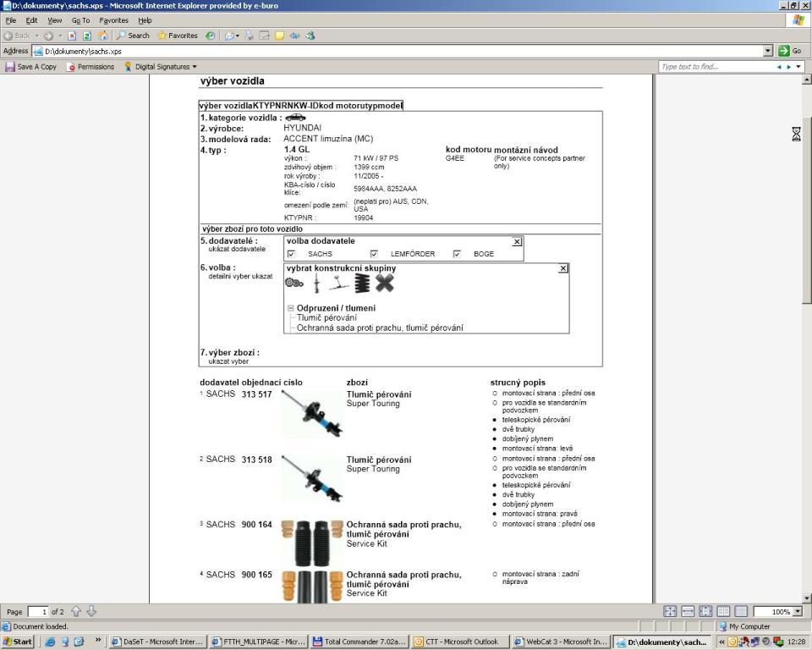
Task: Open the History icon in toolbar
Action: pyautogui.click(x=210, y=36)
